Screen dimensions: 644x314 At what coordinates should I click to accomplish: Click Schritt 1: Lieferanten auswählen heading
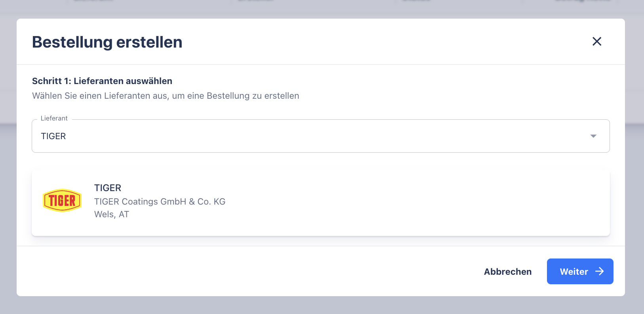point(102,81)
